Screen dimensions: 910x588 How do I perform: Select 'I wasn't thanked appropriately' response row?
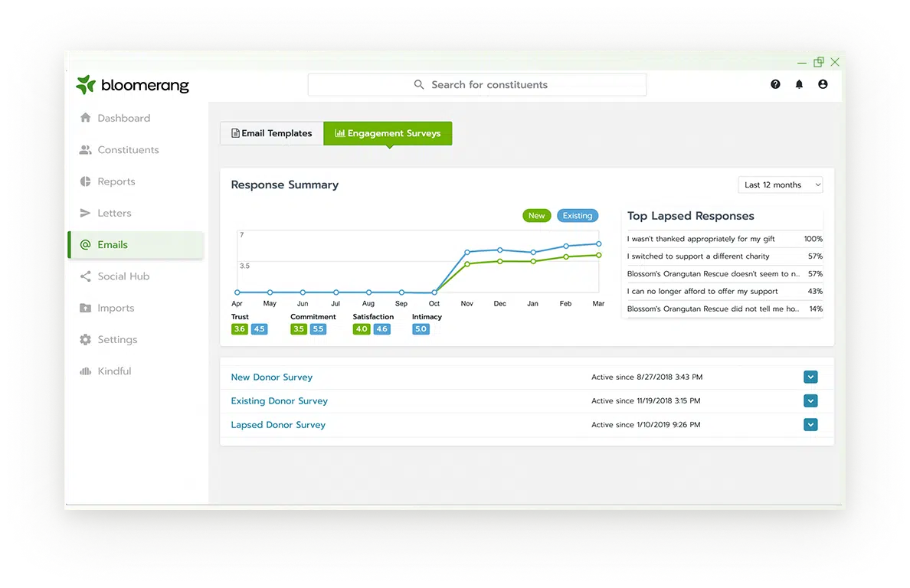point(725,239)
